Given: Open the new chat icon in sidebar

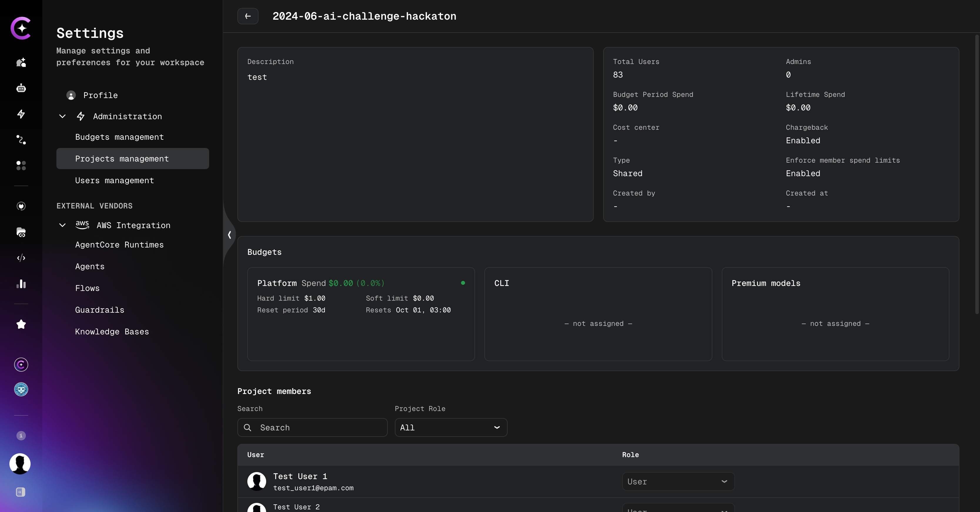Looking at the screenshot, I should coord(21,62).
